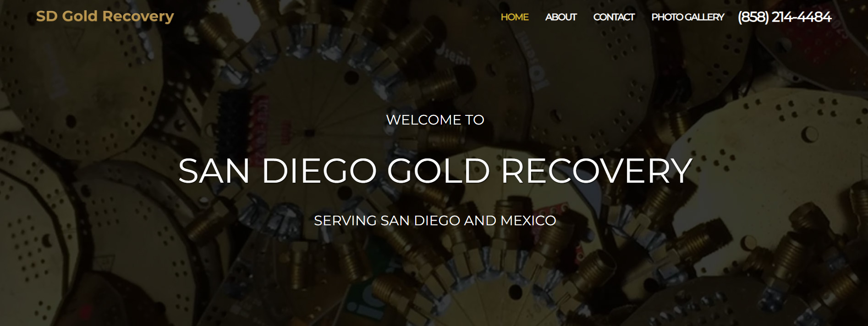Click the SD Gold Recovery logo
This screenshot has width=868, height=326.
(105, 16)
